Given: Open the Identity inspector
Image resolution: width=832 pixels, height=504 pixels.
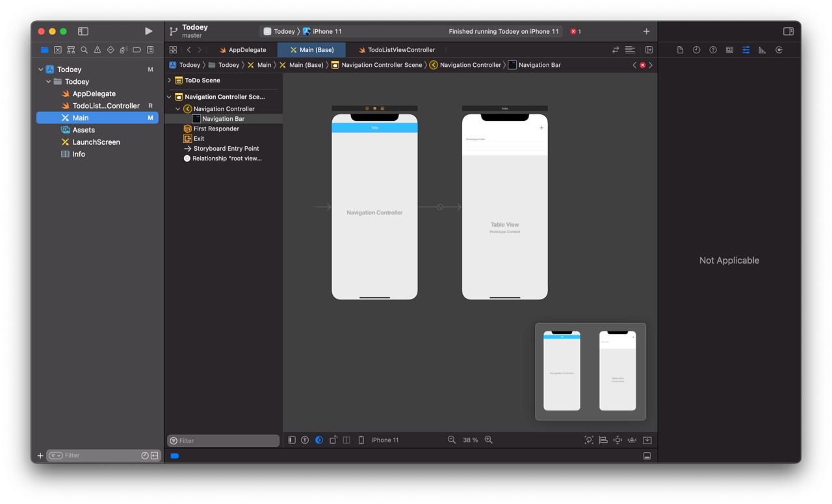Looking at the screenshot, I should point(729,50).
